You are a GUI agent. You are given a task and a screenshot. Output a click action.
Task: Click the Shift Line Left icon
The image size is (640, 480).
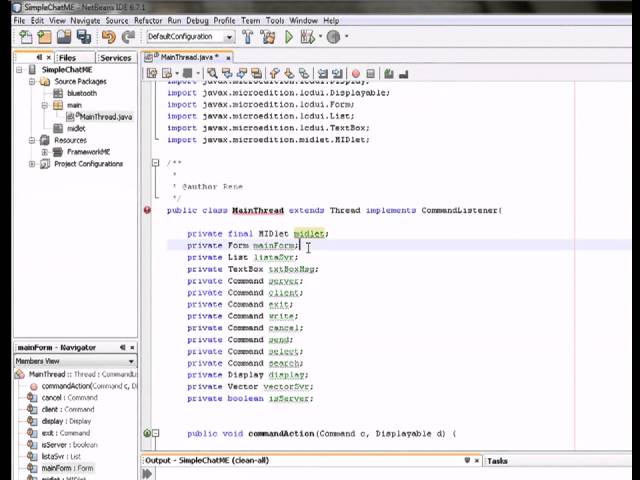(322, 73)
